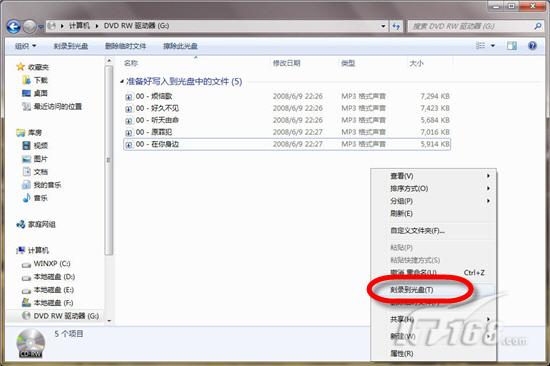Click the 5 个项目 status text
The height and width of the screenshot is (366, 550).
pyautogui.click(x=69, y=333)
